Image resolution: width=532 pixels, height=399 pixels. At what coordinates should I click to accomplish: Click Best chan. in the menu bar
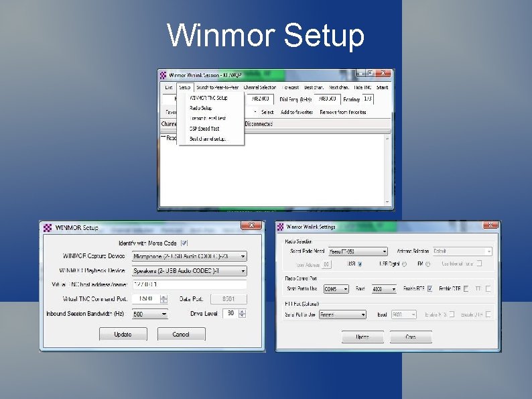tap(314, 87)
